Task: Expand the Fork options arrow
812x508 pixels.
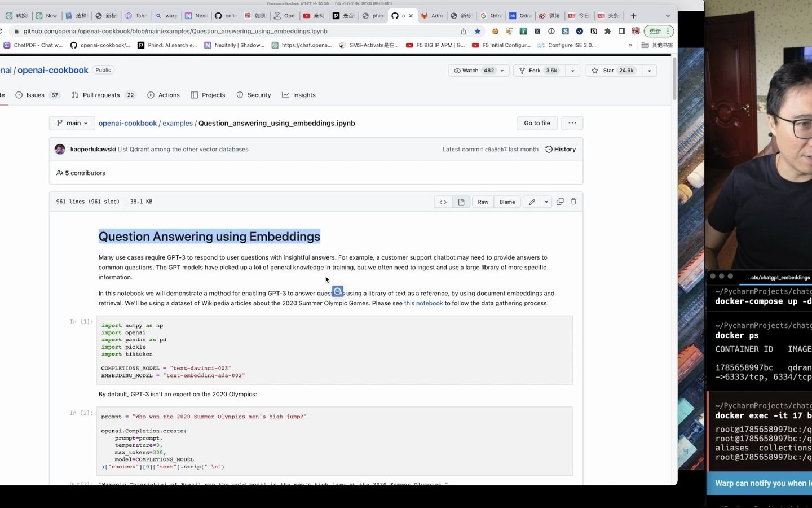Action: pyautogui.click(x=572, y=71)
